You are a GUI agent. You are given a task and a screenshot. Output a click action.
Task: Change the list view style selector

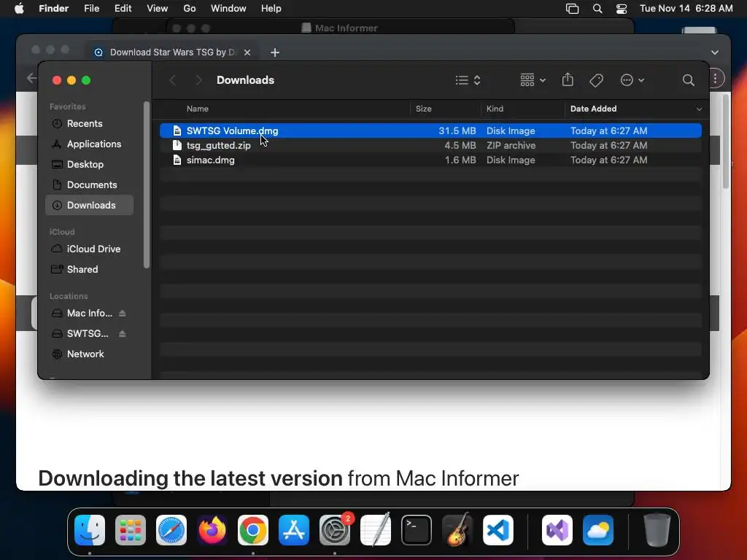[468, 80]
